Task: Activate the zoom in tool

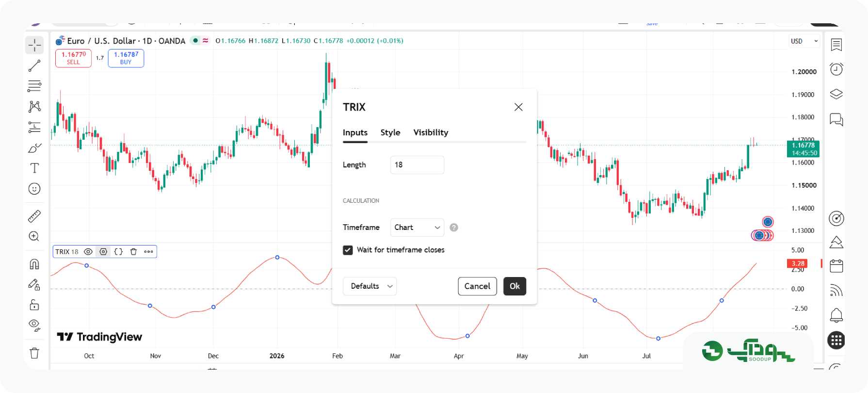Action: click(x=34, y=236)
